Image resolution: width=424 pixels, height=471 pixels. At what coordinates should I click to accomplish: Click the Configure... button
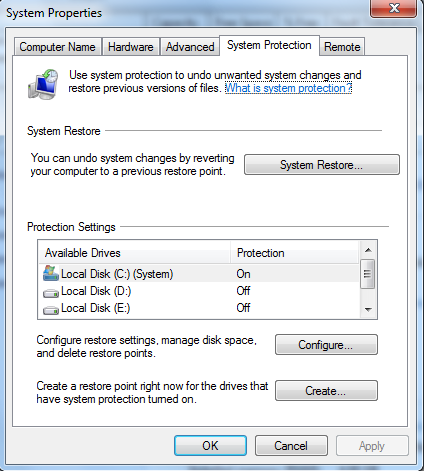(x=326, y=345)
